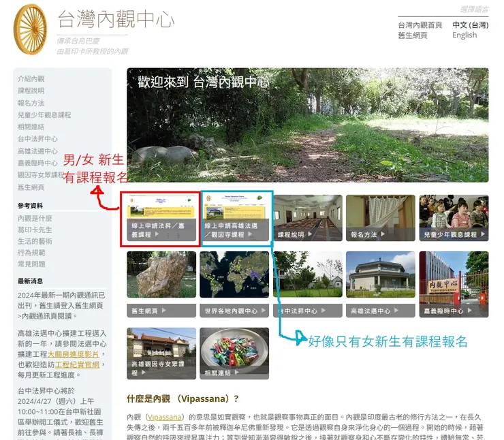The height and width of the screenshot is (440, 504).
Task: Click the welcome forest path banner image
Action: 308,125
